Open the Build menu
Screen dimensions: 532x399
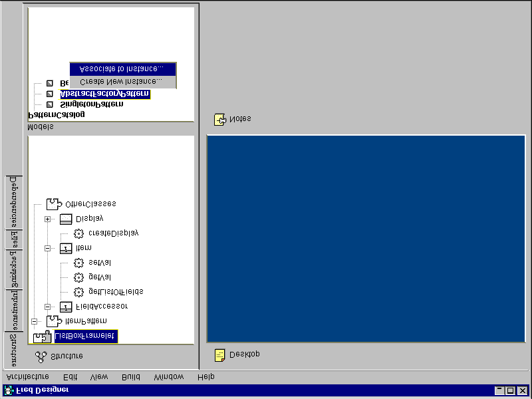click(x=131, y=377)
